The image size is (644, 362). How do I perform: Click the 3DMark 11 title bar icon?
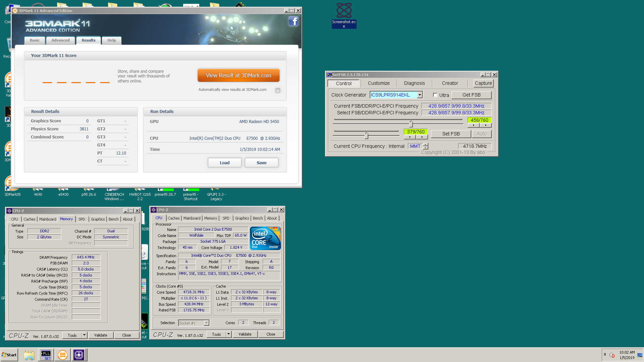point(15,11)
